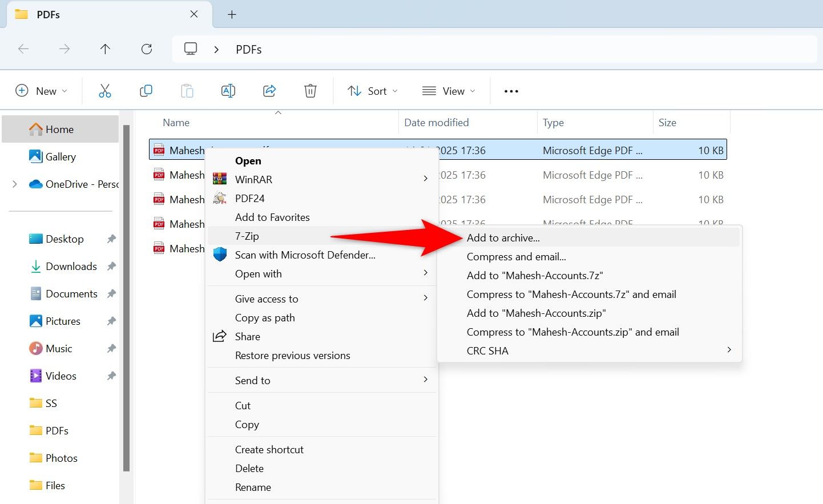Choose Add to Mahesh-Accounts.zip option
Screen dimensions: 823x504
536,313
